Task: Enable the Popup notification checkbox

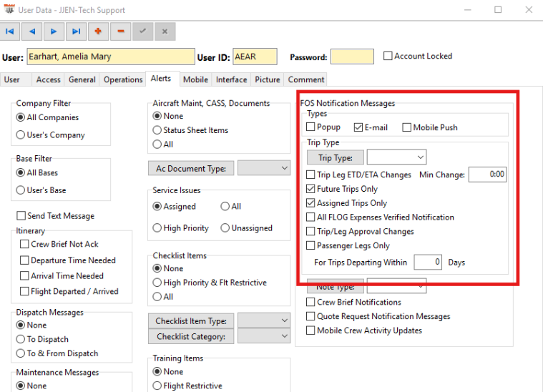Action: [x=311, y=127]
